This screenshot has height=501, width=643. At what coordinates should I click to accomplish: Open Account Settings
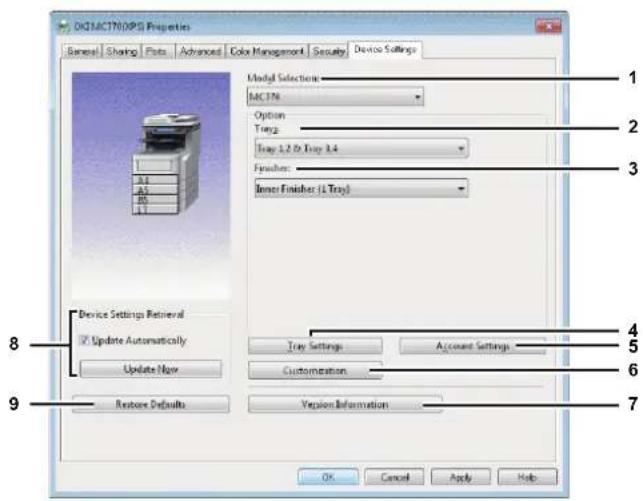coord(472,346)
